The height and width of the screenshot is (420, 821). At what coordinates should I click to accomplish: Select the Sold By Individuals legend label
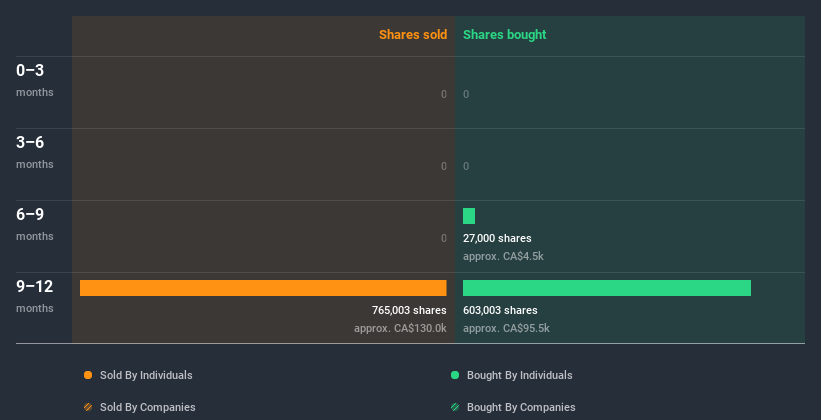tap(146, 375)
